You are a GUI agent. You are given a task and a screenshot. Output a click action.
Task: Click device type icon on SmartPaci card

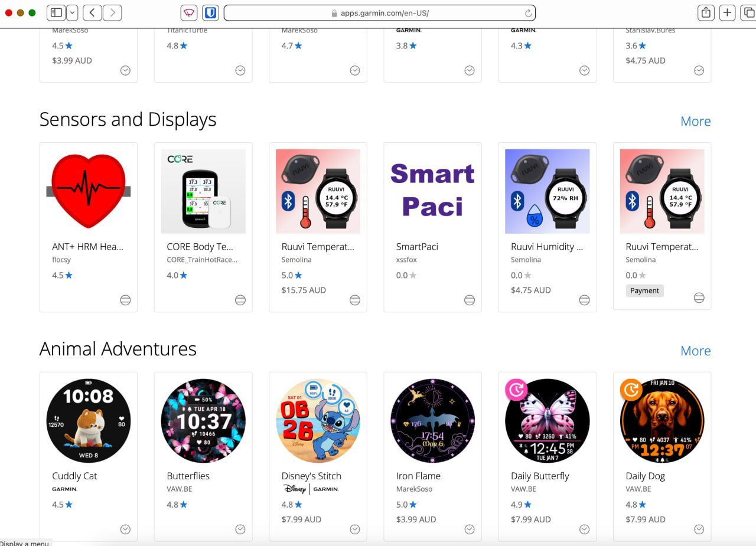469,300
